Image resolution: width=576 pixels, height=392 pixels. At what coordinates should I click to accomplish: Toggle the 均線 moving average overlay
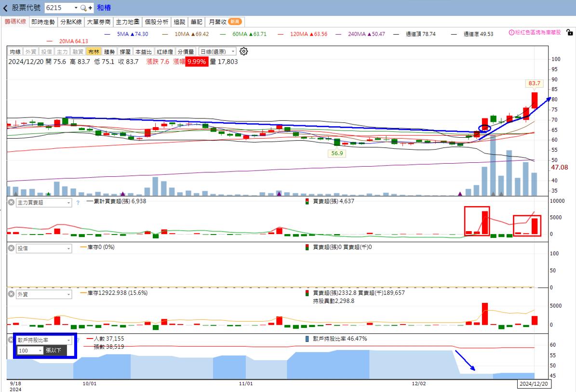(15, 52)
